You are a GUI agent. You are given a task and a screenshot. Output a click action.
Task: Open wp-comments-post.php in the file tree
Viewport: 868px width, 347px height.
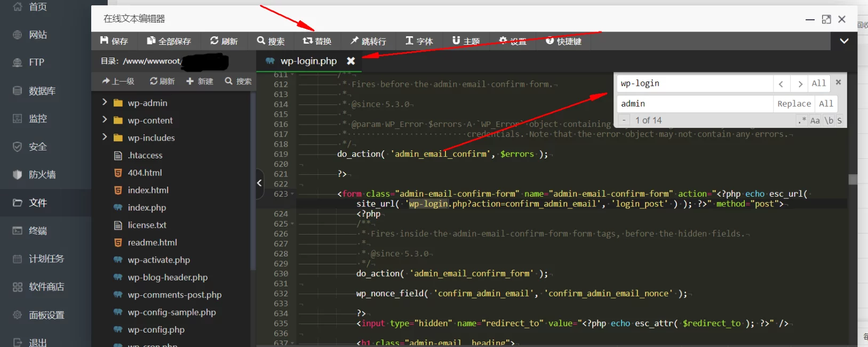[x=174, y=295]
